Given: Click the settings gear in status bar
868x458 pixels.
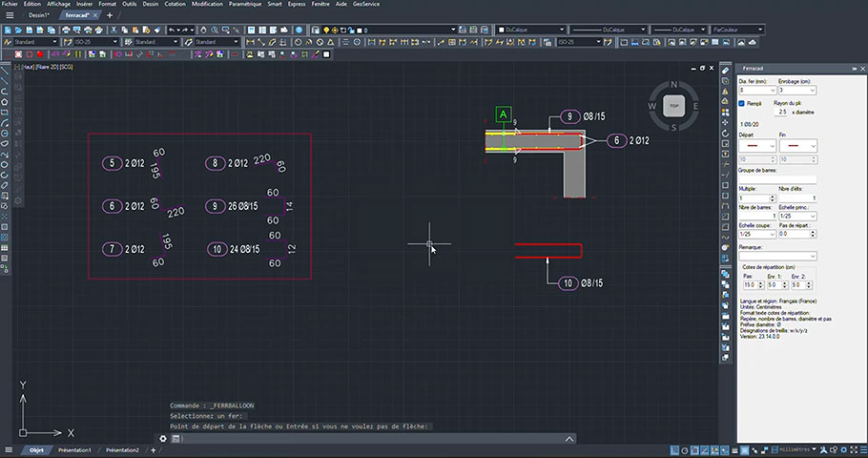Looking at the screenshot, I should pos(843,450).
